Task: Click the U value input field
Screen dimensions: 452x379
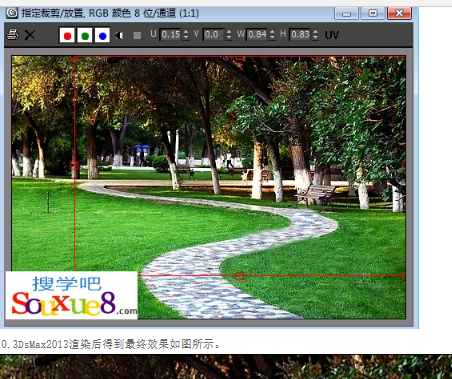Action: (170, 35)
